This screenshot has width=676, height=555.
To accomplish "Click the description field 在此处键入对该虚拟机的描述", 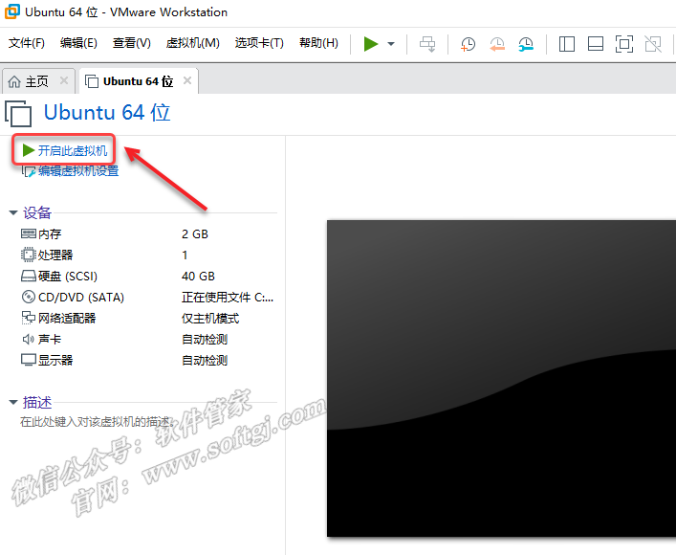I will [97, 422].
